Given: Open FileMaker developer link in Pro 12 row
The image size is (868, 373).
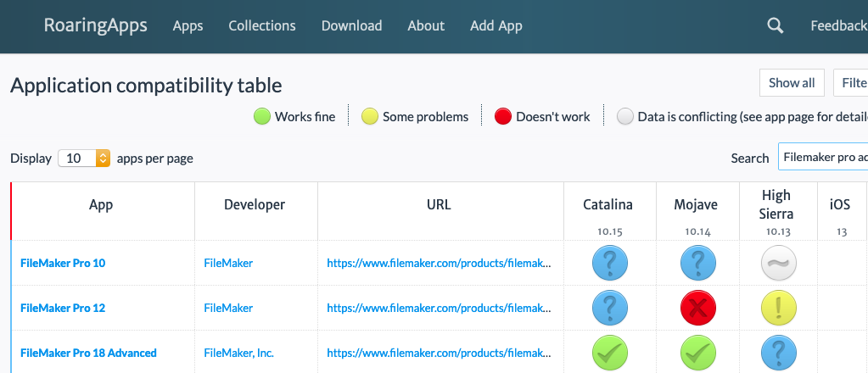Looking at the screenshot, I should [x=228, y=309].
